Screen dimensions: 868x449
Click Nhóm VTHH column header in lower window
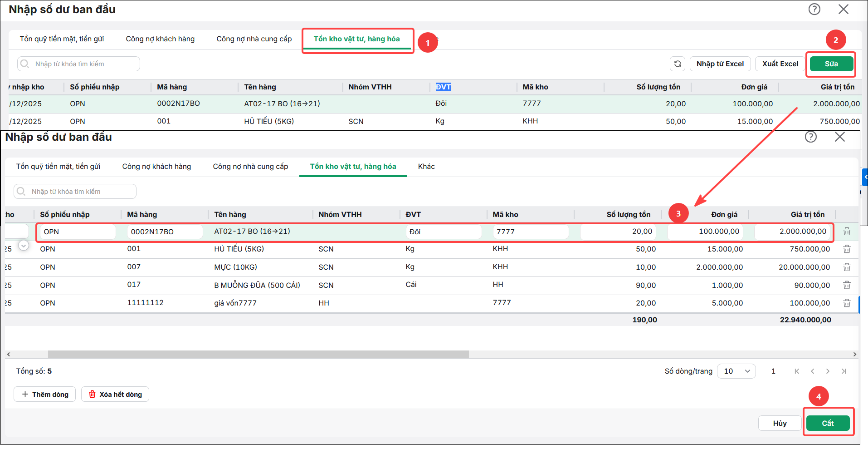pyautogui.click(x=340, y=215)
